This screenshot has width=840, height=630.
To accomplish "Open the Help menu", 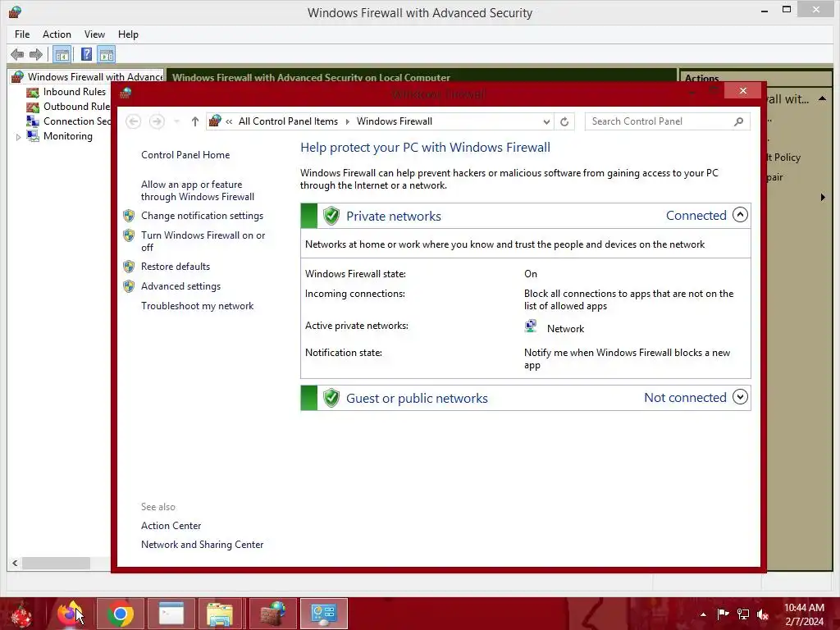I will point(128,34).
